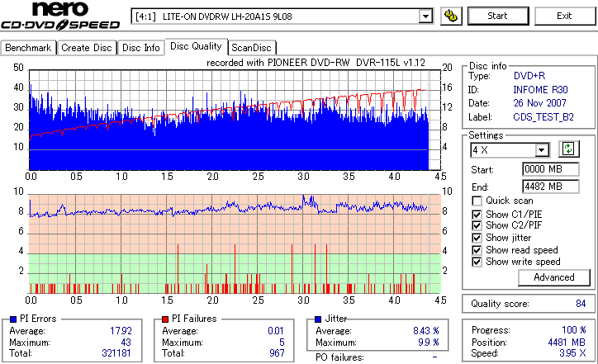
Task: Click Jitter maximum 9.9 %
Action: pos(429,343)
